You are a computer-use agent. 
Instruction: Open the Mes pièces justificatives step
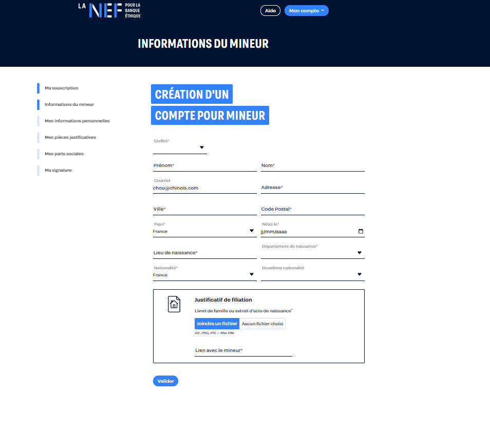click(x=70, y=137)
